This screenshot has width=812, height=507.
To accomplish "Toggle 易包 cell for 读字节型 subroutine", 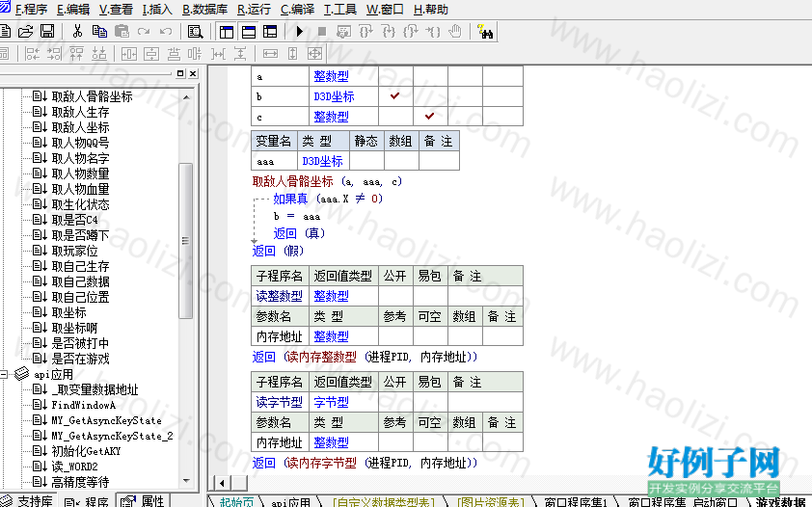I will (430, 402).
